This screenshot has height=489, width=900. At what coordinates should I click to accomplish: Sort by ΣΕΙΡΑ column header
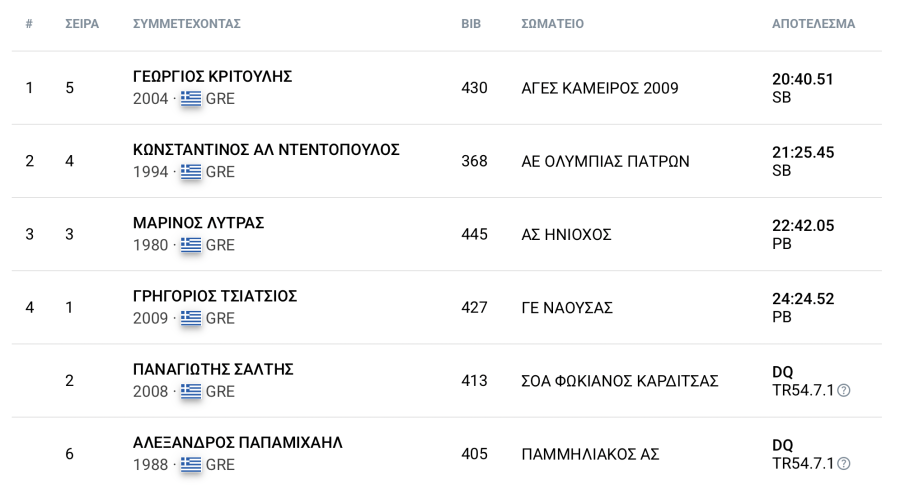point(82,24)
